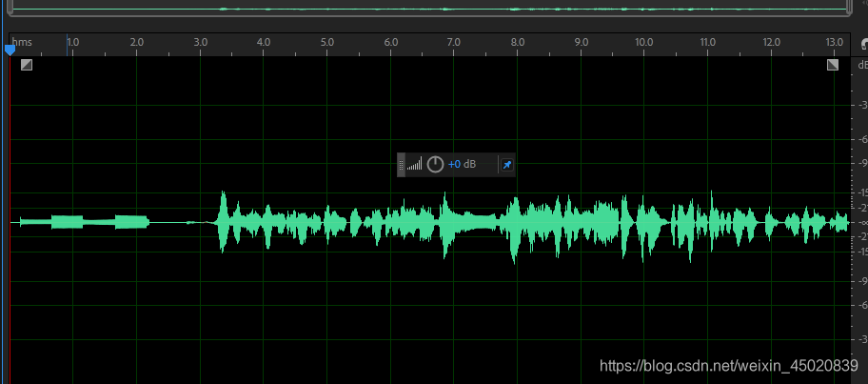Click the 12.0 mark on the time ruler
The height and width of the screenshot is (384, 868).
[x=771, y=42]
